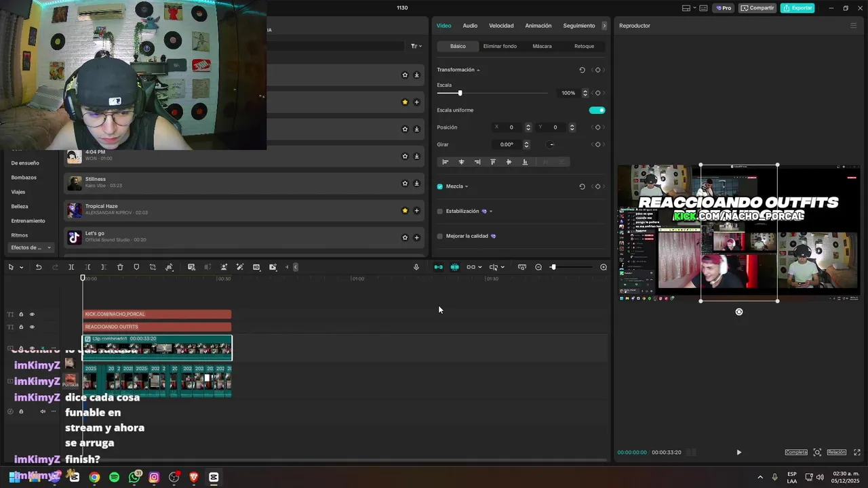Expand the Mezcla section arrow
This screenshot has width=868, height=488.
(x=467, y=186)
